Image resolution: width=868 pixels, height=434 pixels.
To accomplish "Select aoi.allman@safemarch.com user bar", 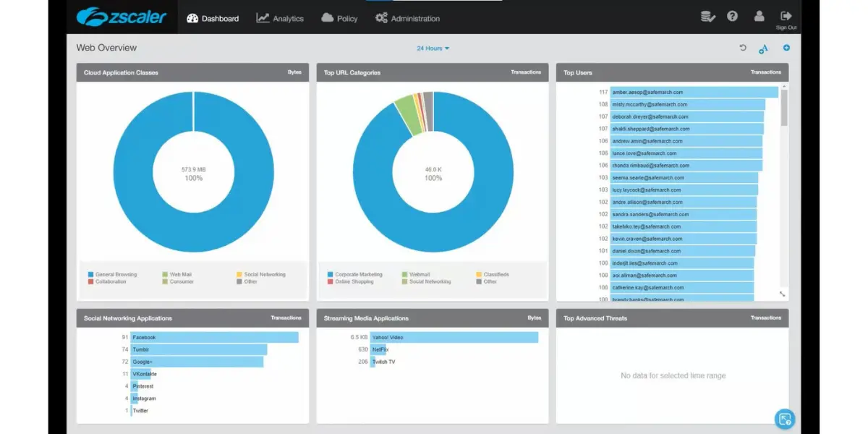I will tap(682, 276).
